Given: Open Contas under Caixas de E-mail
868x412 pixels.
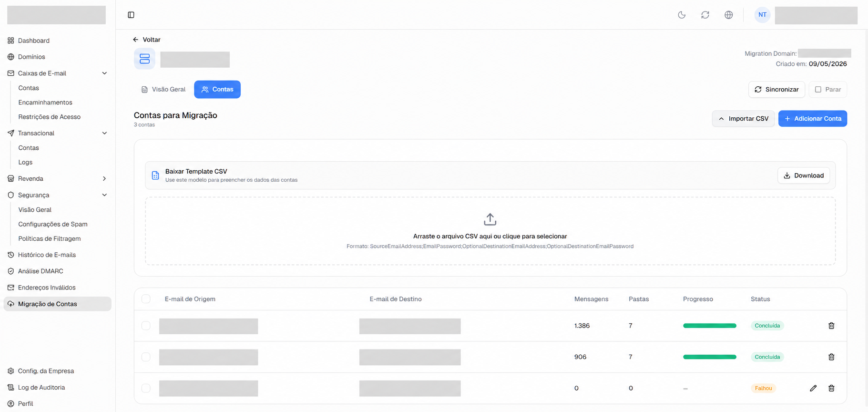Looking at the screenshot, I should 29,88.
